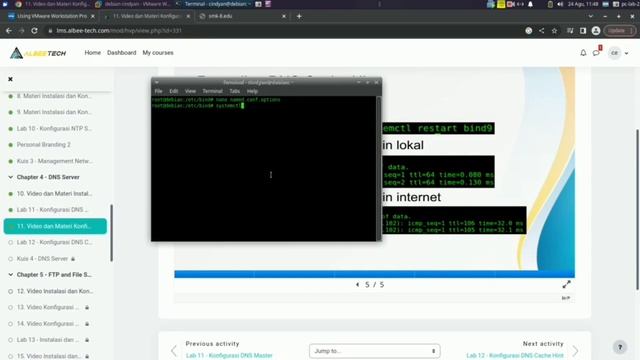Open the Edit menu in Terminal window
Viewport: 640px width, 360px height.
pyautogui.click(x=173, y=91)
